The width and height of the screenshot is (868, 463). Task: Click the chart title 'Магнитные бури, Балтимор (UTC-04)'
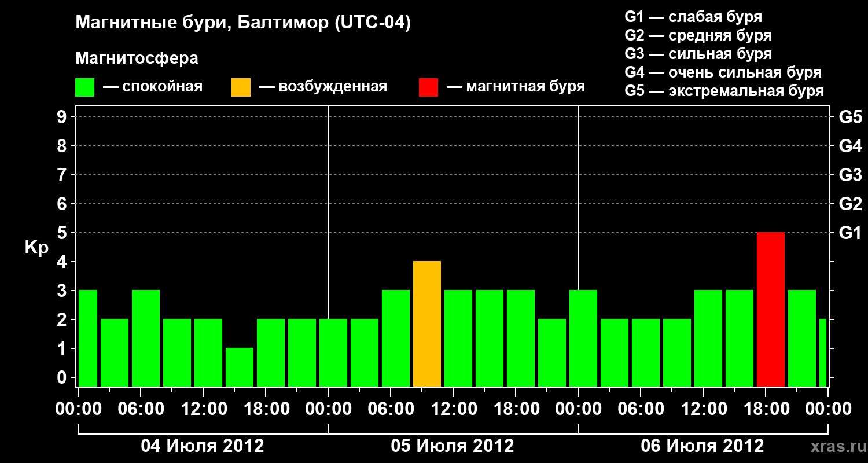pyautogui.click(x=243, y=23)
